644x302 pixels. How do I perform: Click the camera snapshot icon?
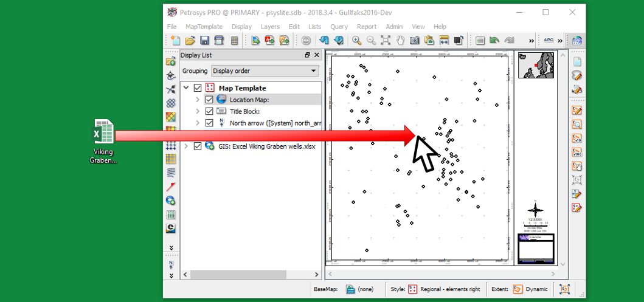pos(415,41)
